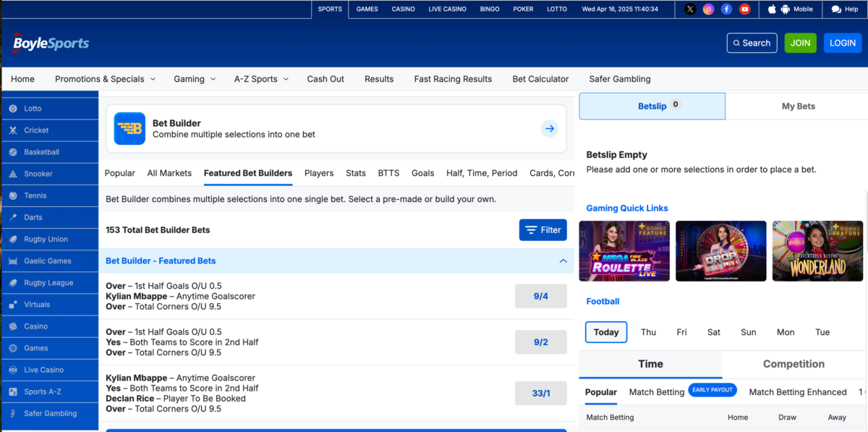Open the Instagram social link
868x432 pixels.
[x=709, y=9]
